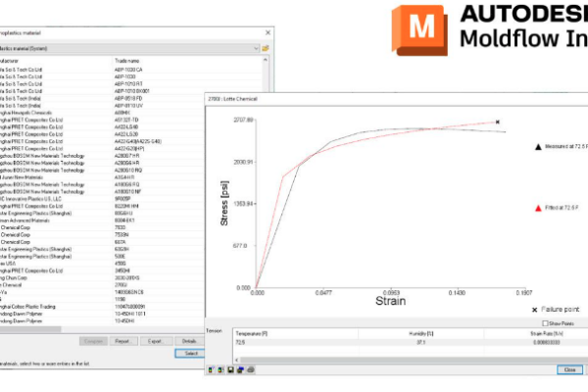The width and height of the screenshot is (588, 392).
Task: Click the Humidity [%] column header
Action: pyautogui.click(x=420, y=333)
